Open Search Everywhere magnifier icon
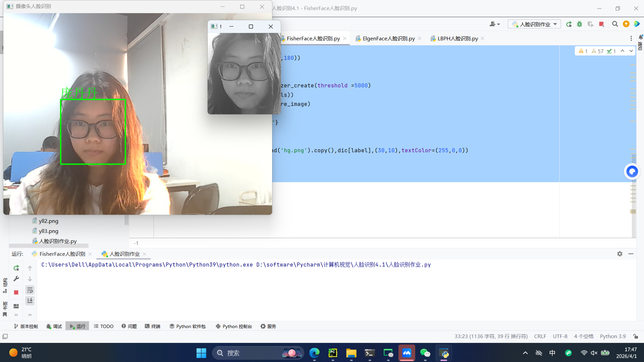This screenshot has width=644, height=362. (615, 24)
